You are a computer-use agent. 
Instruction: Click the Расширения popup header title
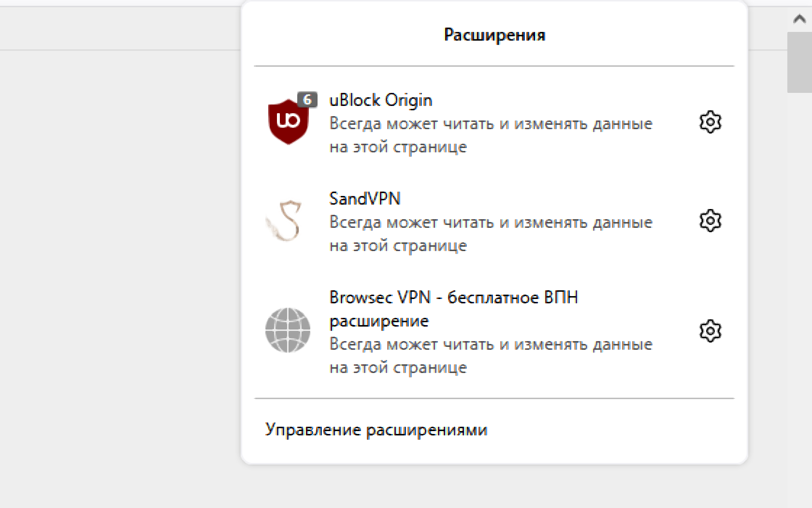pos(494,35)
